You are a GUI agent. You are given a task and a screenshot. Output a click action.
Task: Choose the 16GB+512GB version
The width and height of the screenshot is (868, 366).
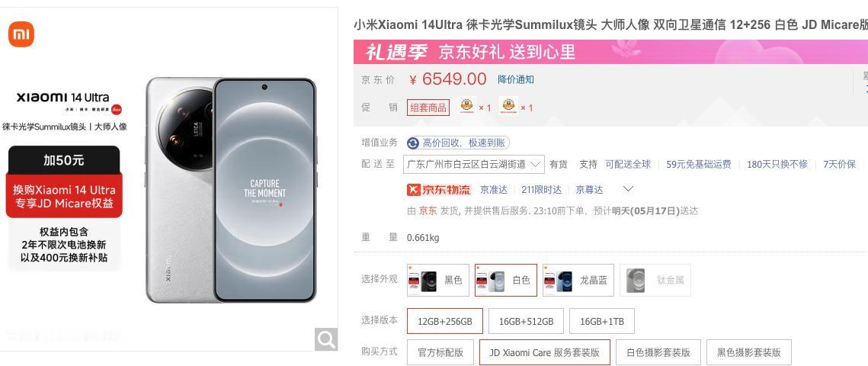click(526, 321)
